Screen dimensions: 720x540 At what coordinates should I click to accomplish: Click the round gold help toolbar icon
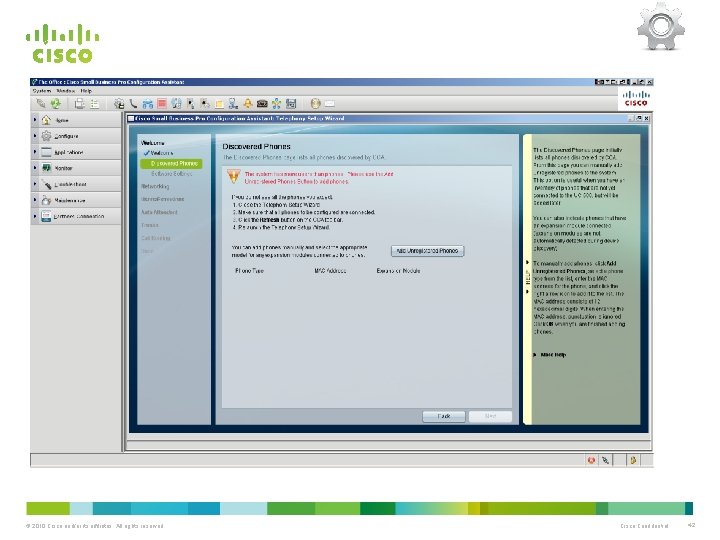click(x=315, y=104)
